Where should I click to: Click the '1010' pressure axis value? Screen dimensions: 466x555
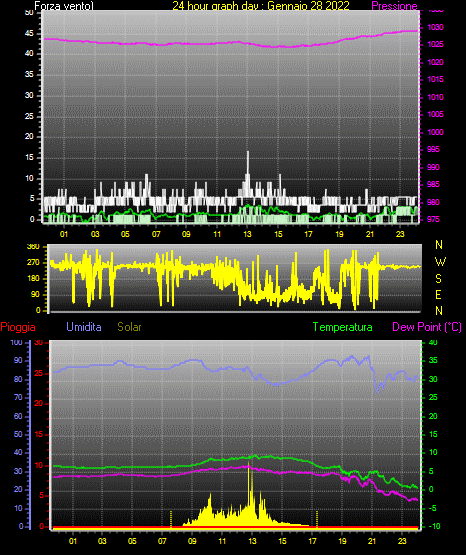coord(435,97)
